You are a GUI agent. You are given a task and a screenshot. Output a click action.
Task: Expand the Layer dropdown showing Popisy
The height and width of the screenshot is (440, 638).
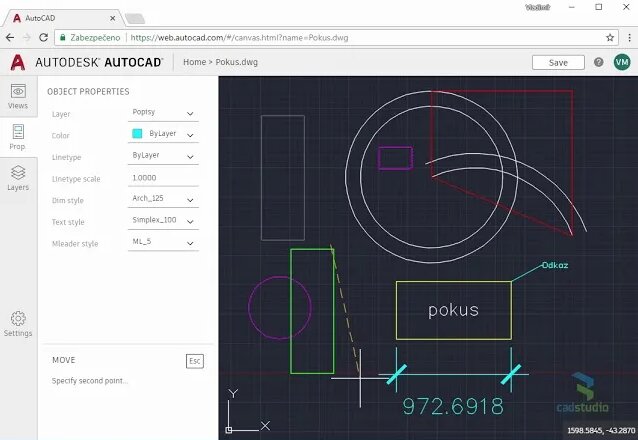pyautogui.click(x=163, y=113)
